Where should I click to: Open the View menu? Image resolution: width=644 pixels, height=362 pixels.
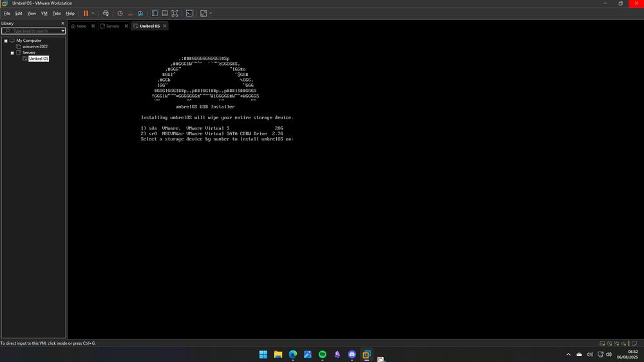(32, 13)
